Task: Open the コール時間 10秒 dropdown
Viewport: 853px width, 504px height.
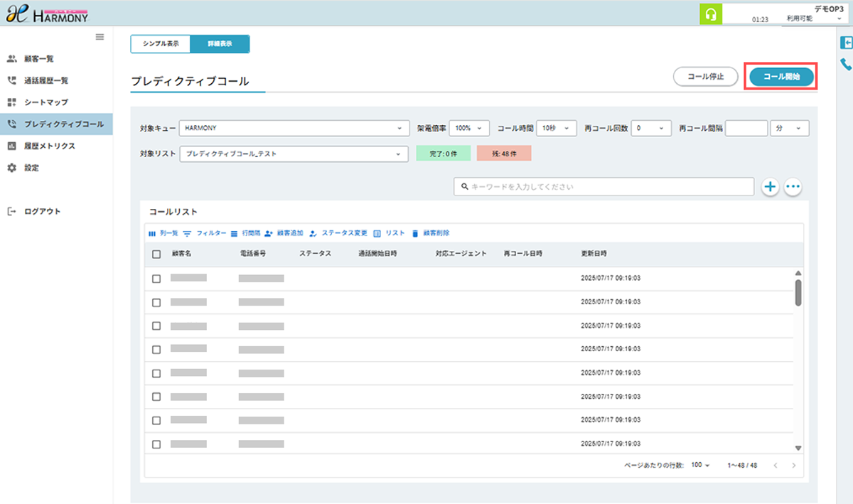Action: coord(556,128)
